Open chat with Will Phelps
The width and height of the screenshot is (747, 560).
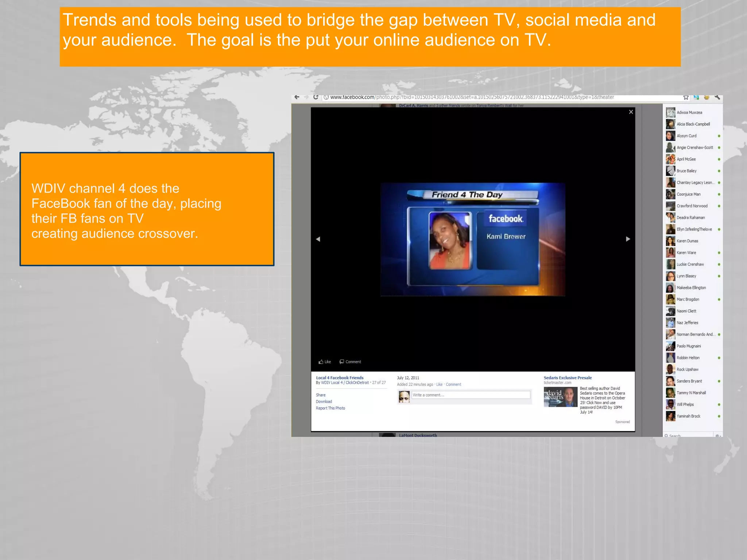[692, 404]
